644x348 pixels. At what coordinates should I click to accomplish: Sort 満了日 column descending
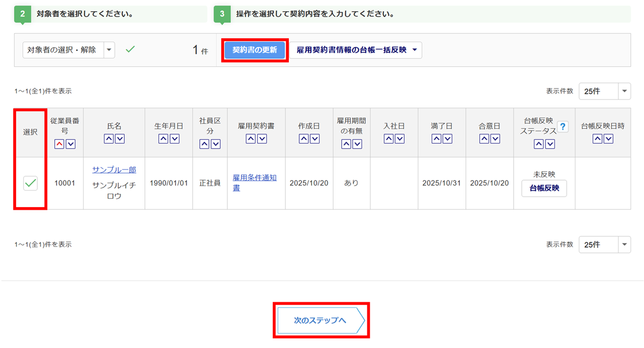pos(447,139)
